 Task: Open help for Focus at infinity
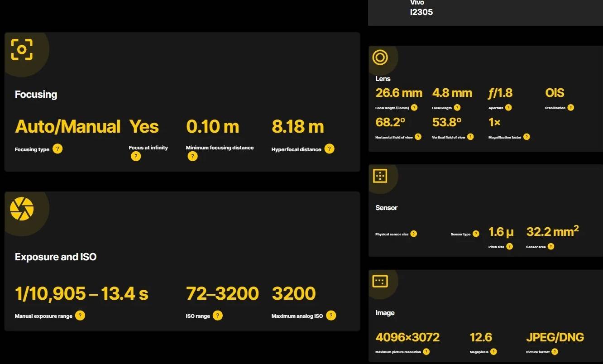click(x=136, y=156)
